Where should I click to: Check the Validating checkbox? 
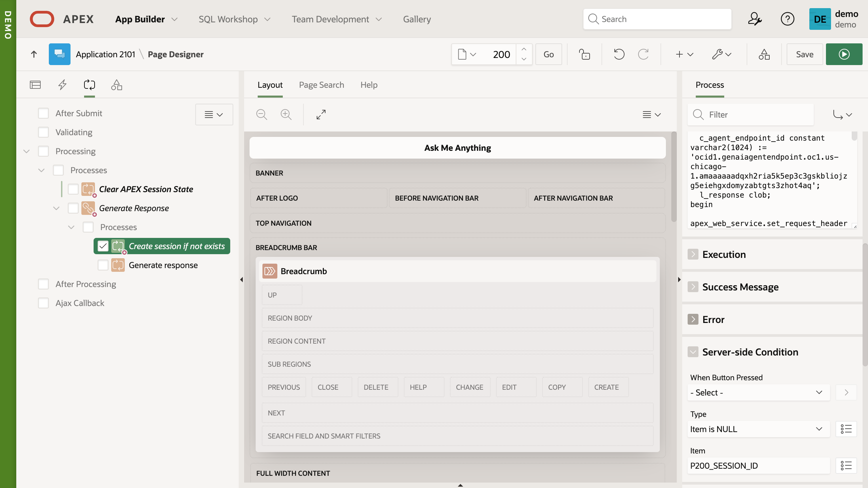pos(43,132)
